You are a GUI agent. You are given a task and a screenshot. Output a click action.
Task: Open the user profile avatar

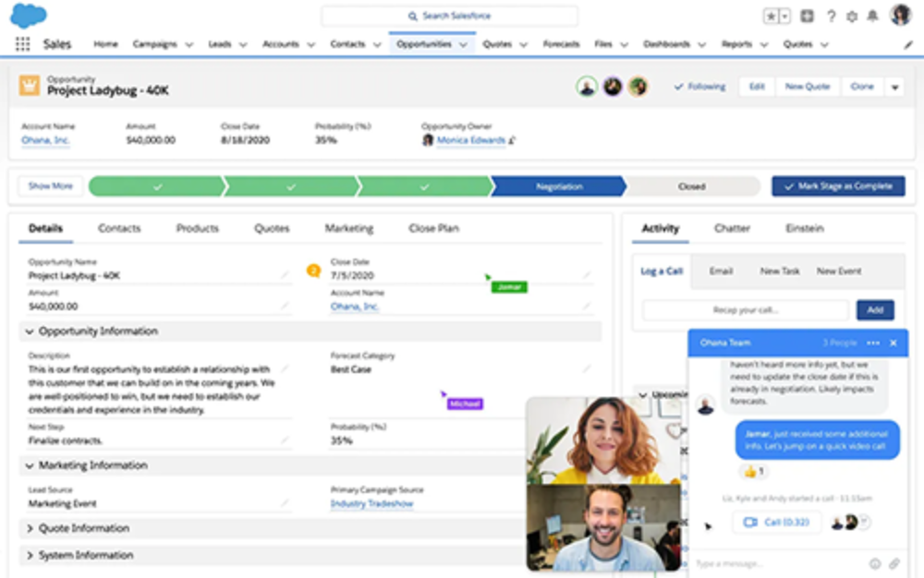click(x=900, y=15)
